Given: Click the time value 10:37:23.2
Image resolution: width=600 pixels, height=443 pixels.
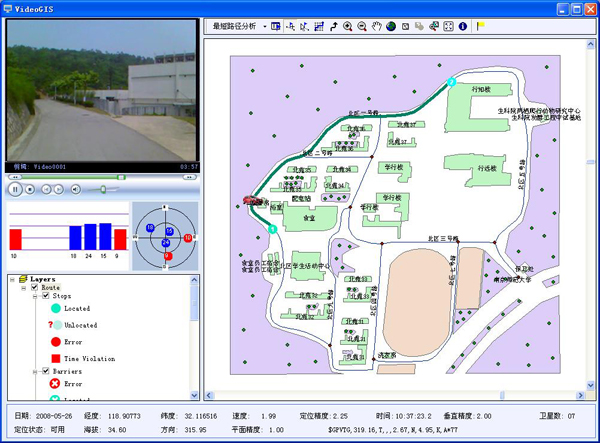Looking at the screenshot, I should (x=413, y=416).
